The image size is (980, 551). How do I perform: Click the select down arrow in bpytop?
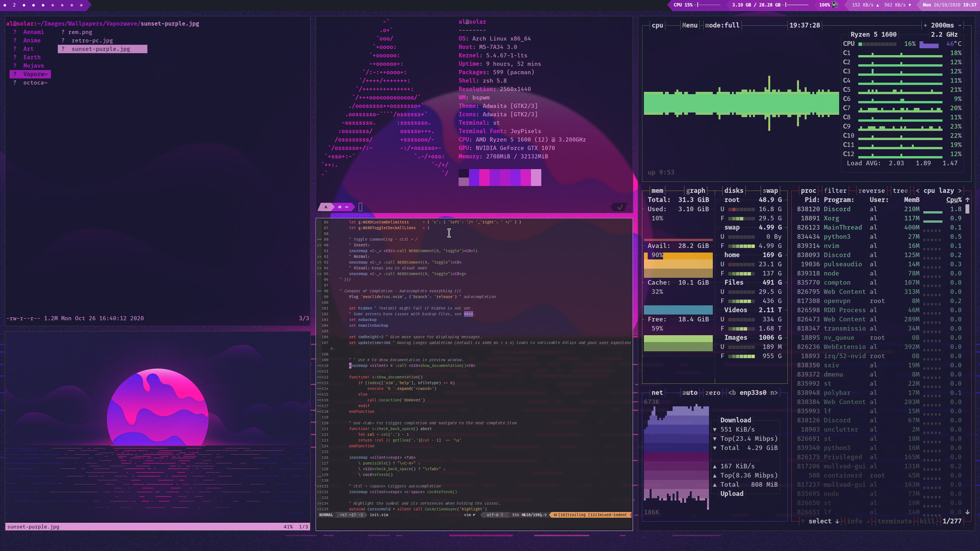(x=837, y=521)
